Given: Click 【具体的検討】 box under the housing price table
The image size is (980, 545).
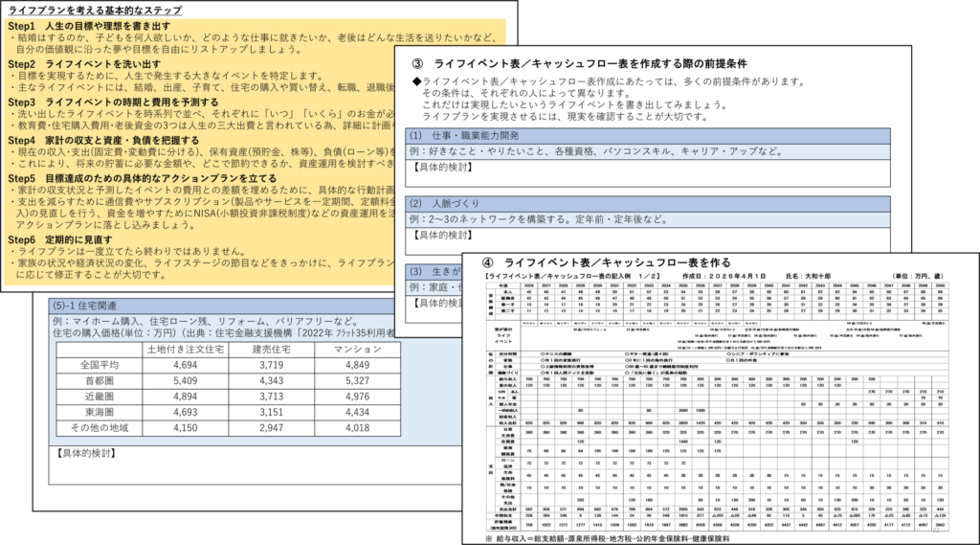Looking at the screenshot, I should 255,465.
